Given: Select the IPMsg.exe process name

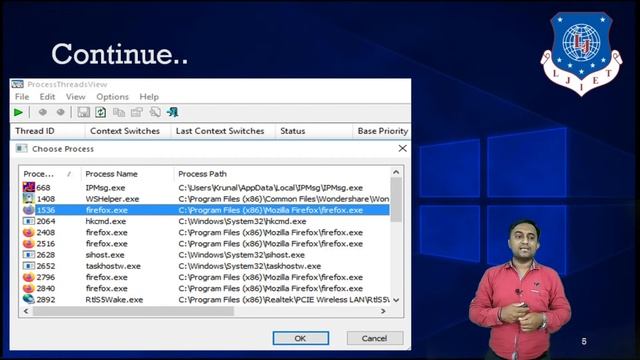Looking at the screenshot, I should (105, 188).
